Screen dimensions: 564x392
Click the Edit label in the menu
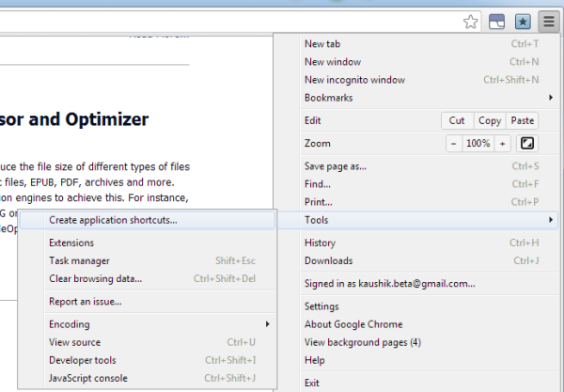[x=313, y=120]
